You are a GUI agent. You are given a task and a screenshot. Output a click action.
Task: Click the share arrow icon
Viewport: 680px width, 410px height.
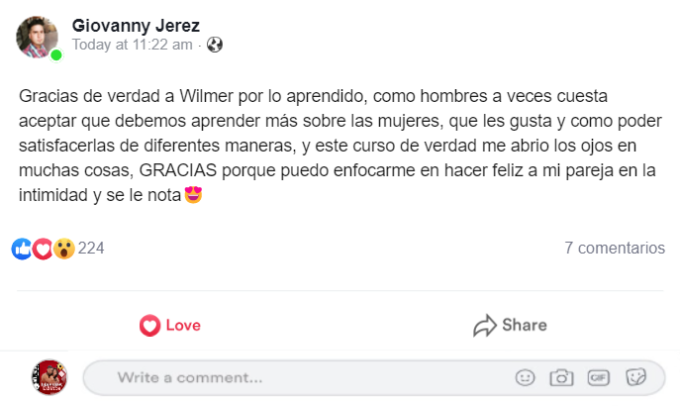click(x=485, y=325)
